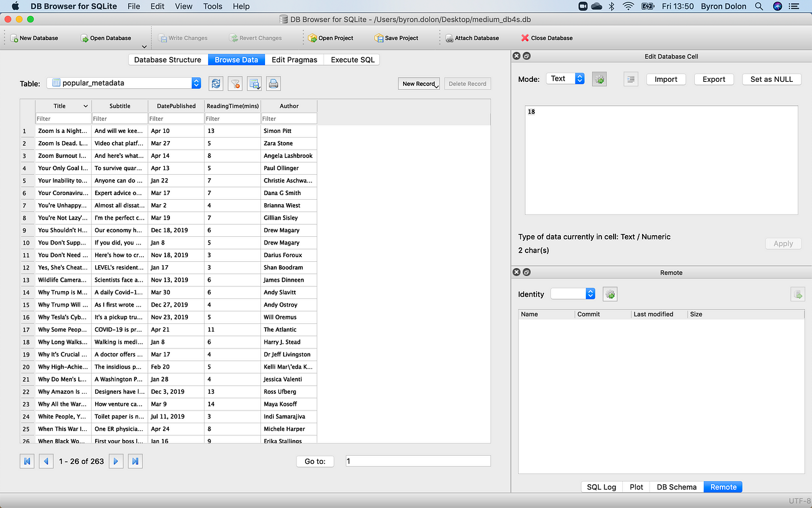Open Bluetooth menu bar icon
This screenshot has width=812, height=508.
(611, 6)
